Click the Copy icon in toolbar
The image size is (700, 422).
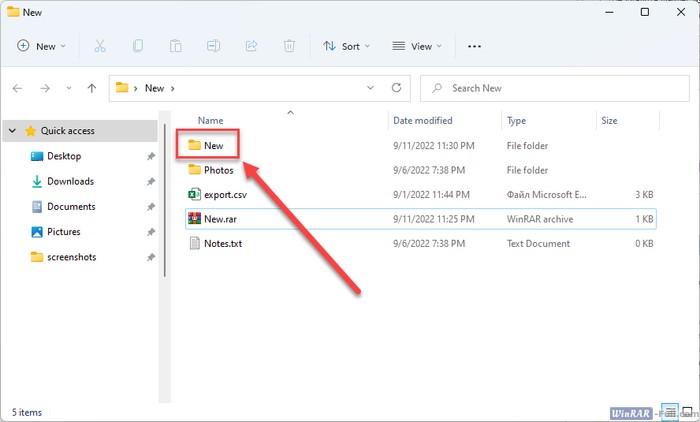click(x=138, y=46)
